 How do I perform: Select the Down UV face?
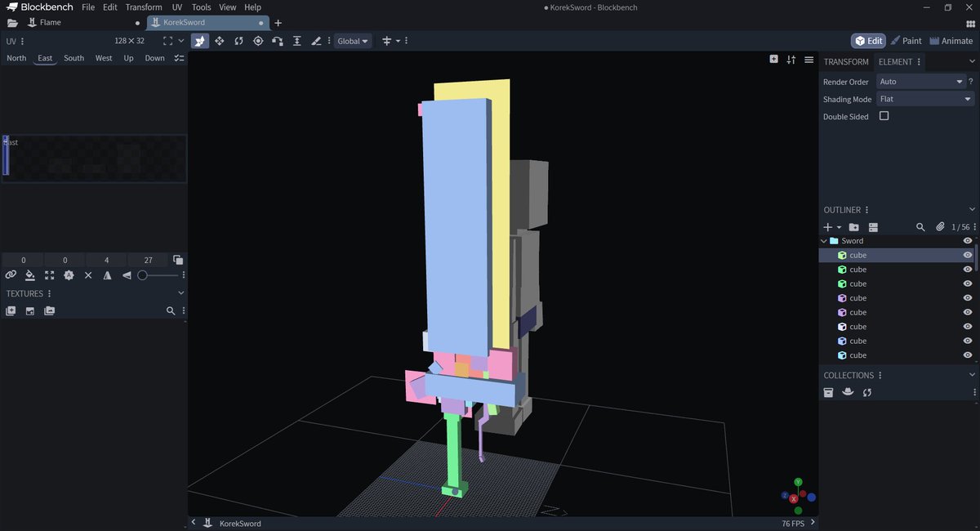tap(155, 58)
